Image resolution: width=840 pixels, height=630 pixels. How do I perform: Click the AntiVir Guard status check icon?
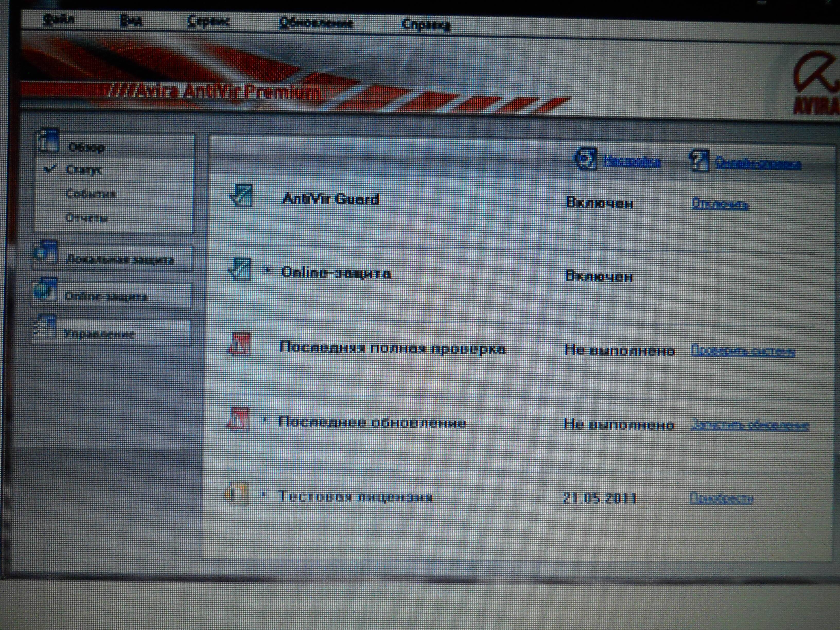241,196
